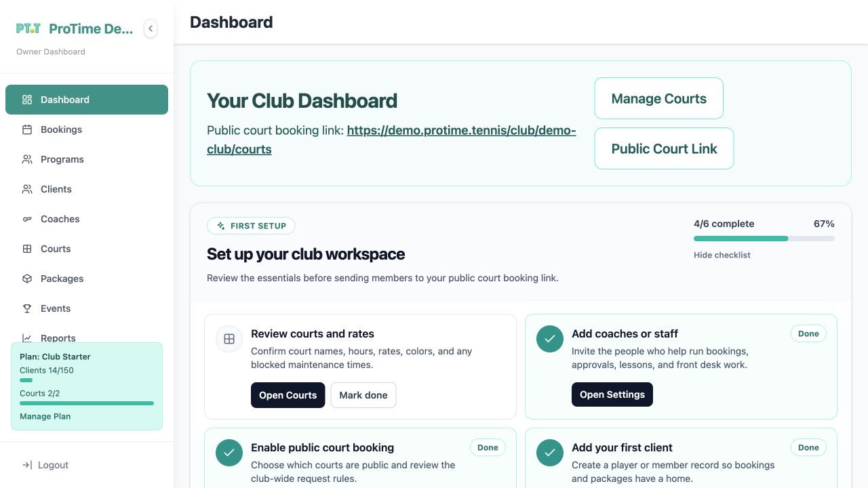Click the Dashboard grid icon in sidebar
Viewport: 868px width, 488px height.
pyautogui.click(x=27, y=100)
